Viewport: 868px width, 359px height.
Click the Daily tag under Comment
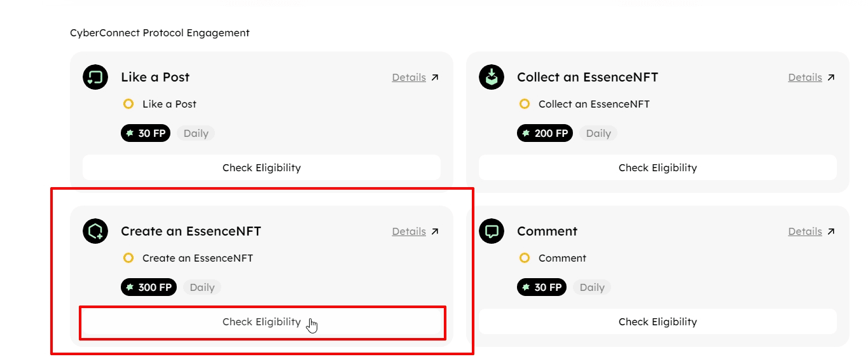click(x=592, y=288)
